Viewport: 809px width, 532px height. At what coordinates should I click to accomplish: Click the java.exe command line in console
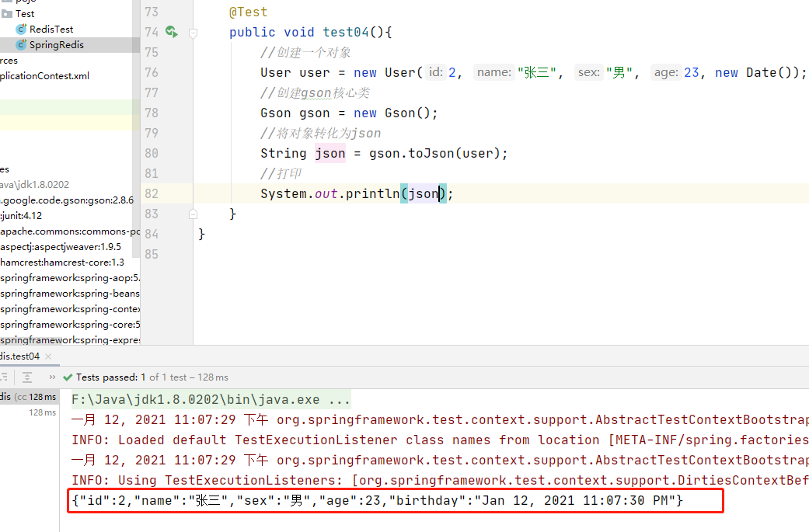pos(211,399)
